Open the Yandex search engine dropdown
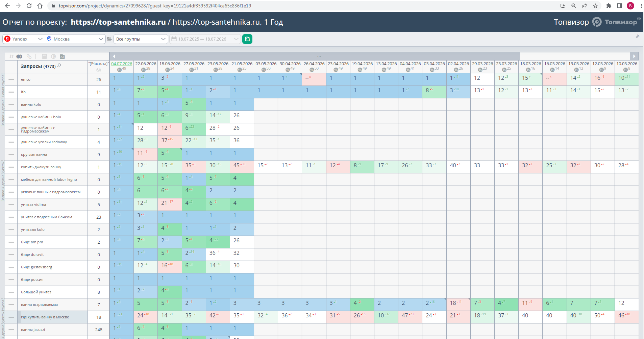 tap(24, 39)
